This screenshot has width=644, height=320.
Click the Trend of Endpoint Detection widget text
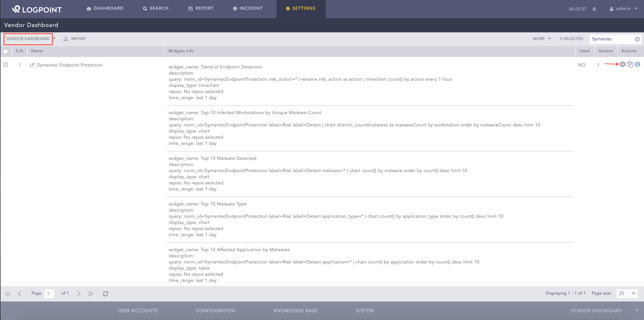pyautogui.click(x=231, y=67)
